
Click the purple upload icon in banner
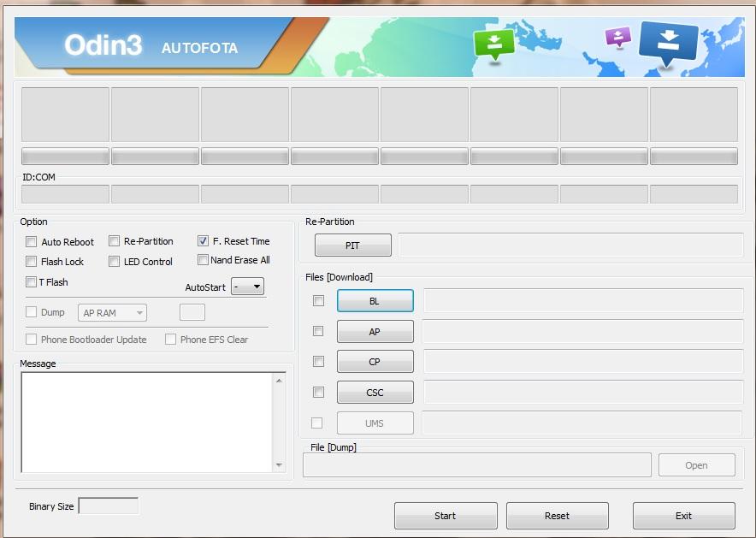618,37
